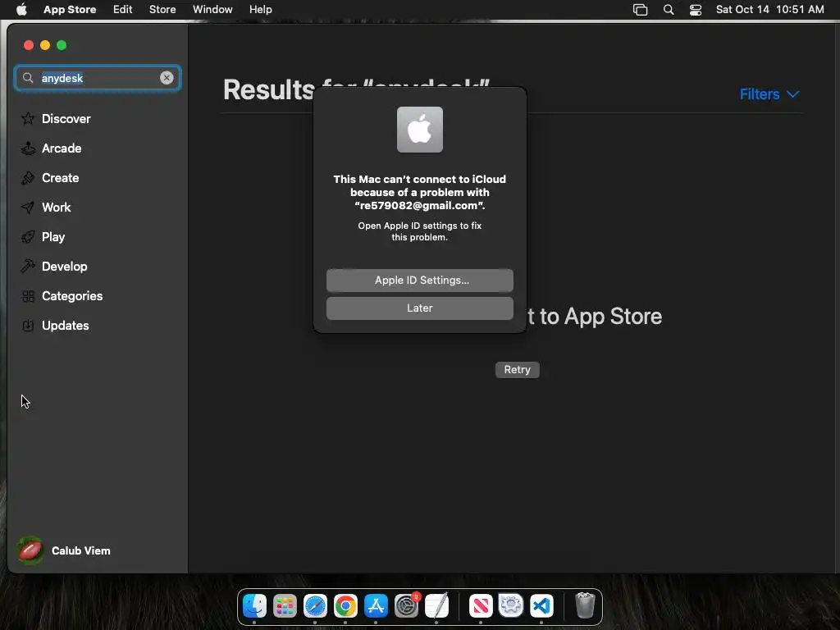Open the Play section label
840x630 pixels.
(53, 237)
